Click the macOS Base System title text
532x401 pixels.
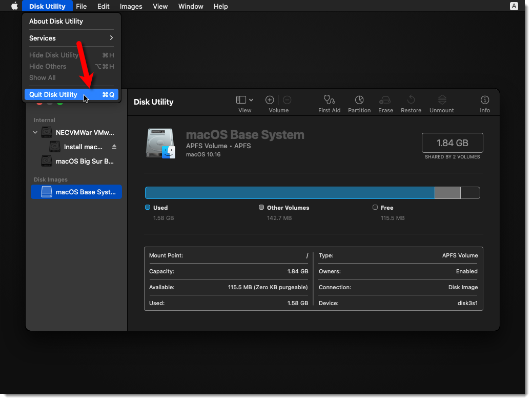[245, 135]
